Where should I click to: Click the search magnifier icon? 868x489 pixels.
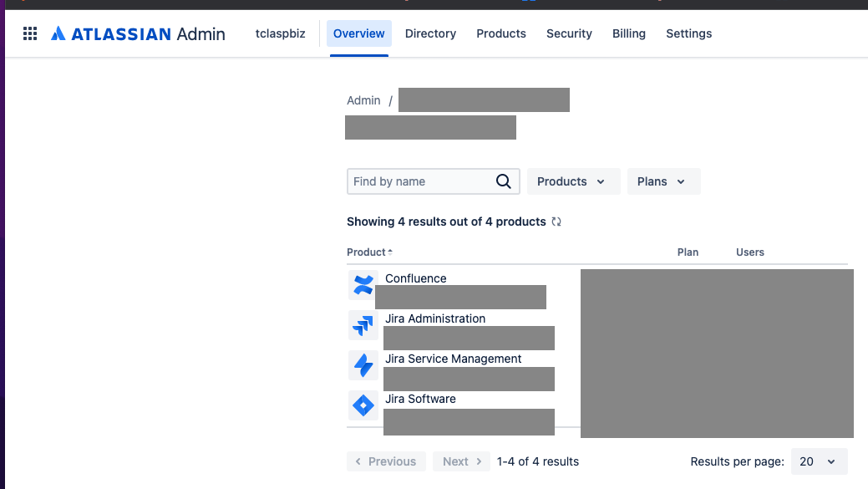click(503, 181)
